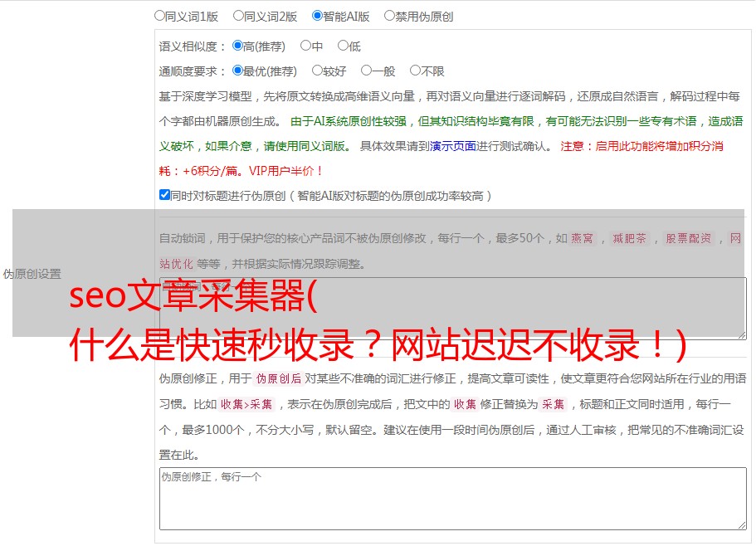Set 语义相似度 to 高(推荐)

click(x=237, y=46)
